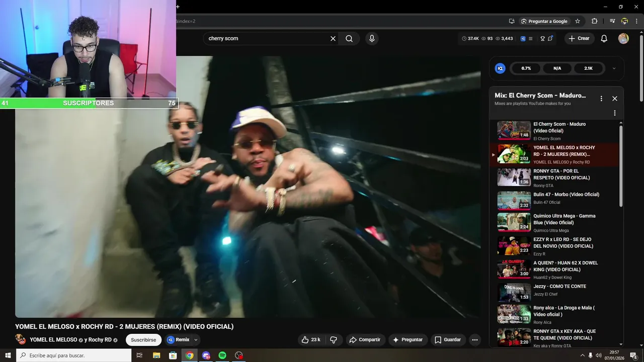
Task: Click the 6.7% vidIQ metric pill
Action: tap(526, 68)
